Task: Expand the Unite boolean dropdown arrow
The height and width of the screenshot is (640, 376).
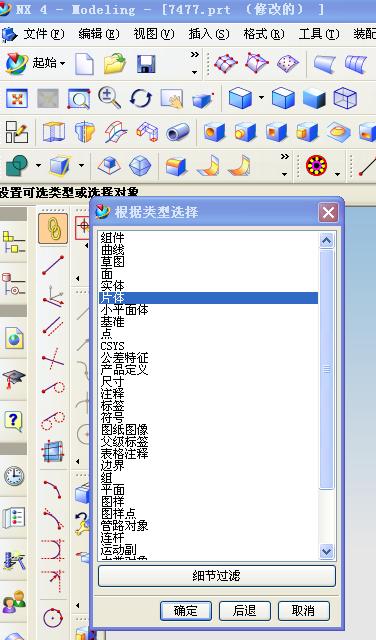Action: 38,165
